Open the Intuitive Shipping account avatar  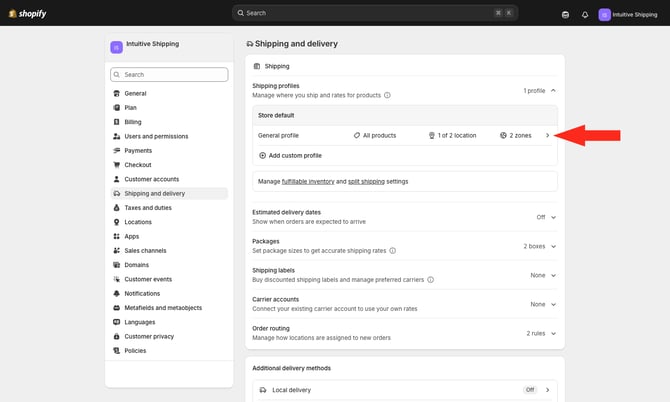pyautogui.click(x=604, y=15)
